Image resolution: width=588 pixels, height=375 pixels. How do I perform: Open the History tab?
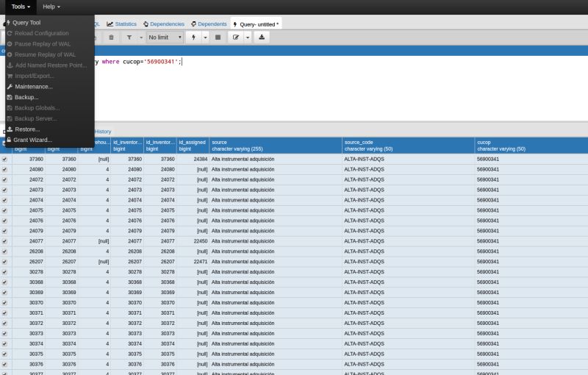(103, 132)
